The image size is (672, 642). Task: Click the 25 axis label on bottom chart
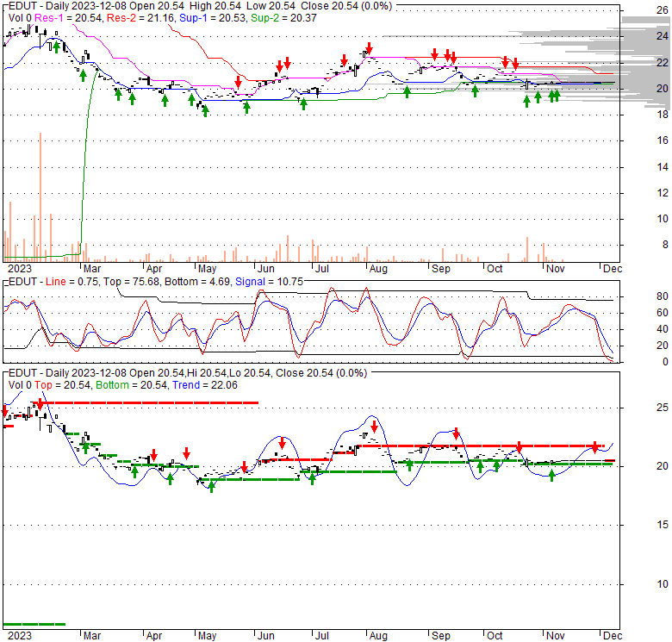click(663, 408)
